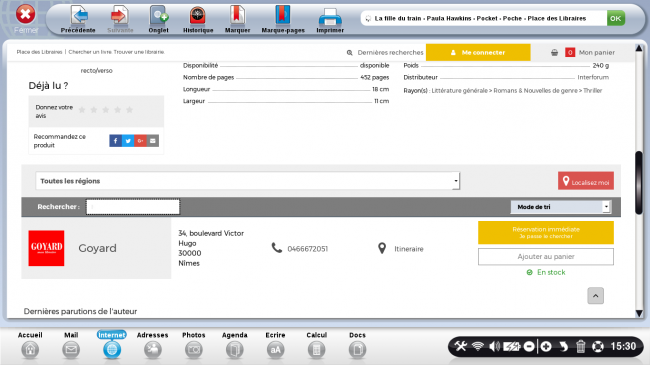Click the page scrollbar down arrow
The width and height of the screenshot is (650, 365).
[639, 313]
